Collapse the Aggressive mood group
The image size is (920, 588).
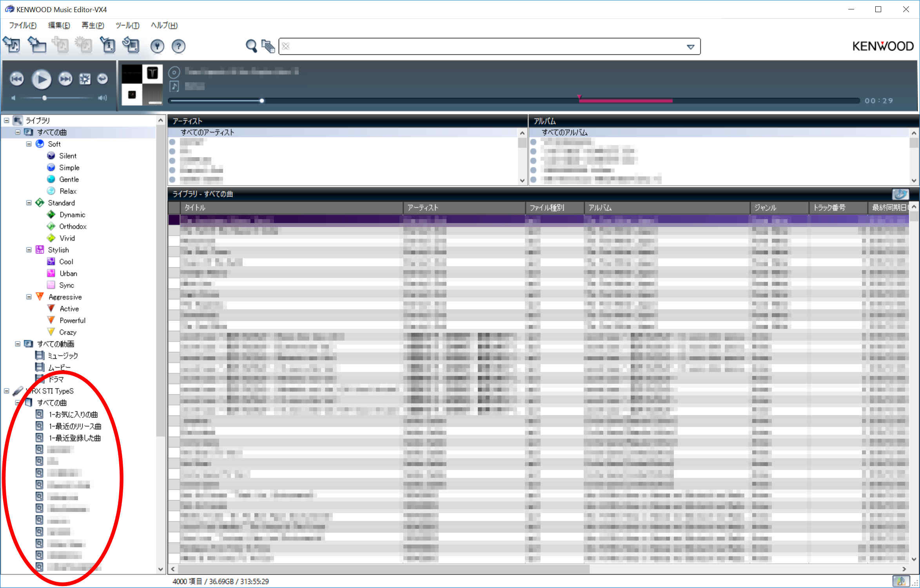tap(29, 297)
